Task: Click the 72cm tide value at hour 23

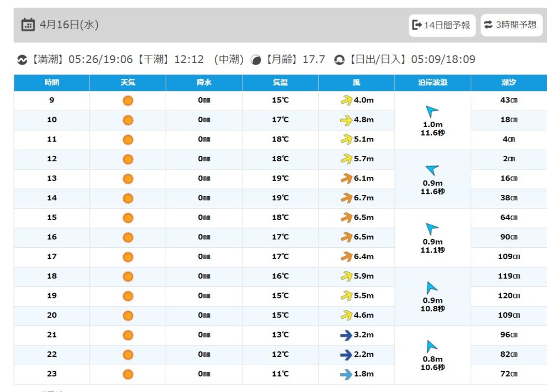Action: click(509, 374)
